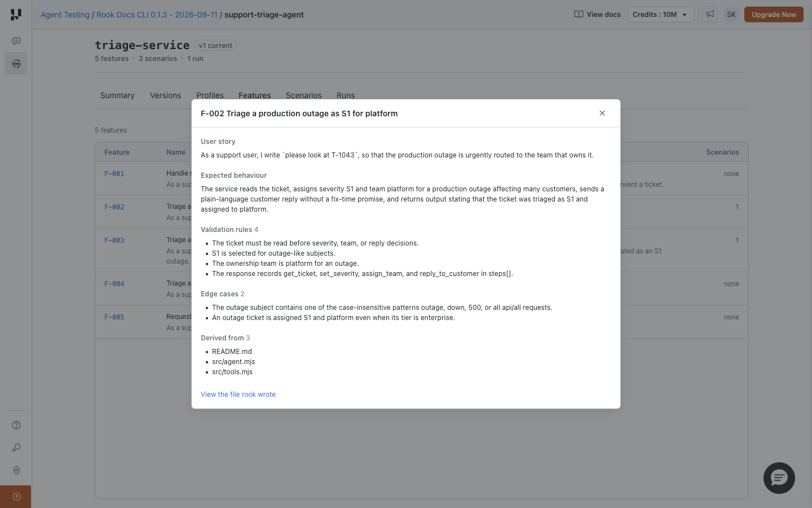Click src/agent.mjs in Derived from list
The width and height of the screenshot is (812, 508).
(x=233, y=362)
